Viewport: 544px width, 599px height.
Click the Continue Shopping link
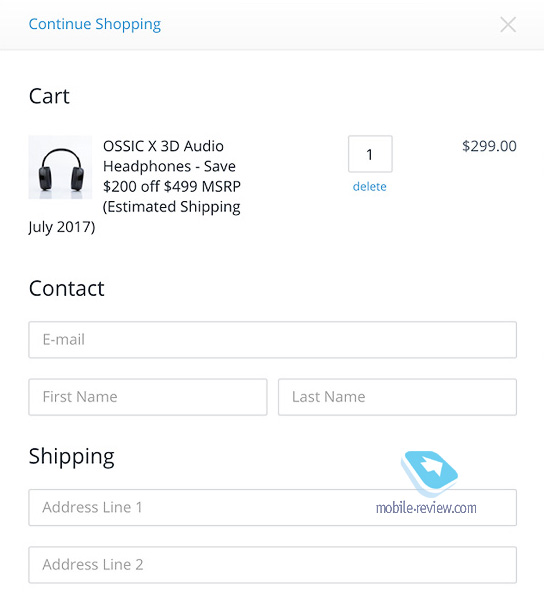click(x=95, y=24)
